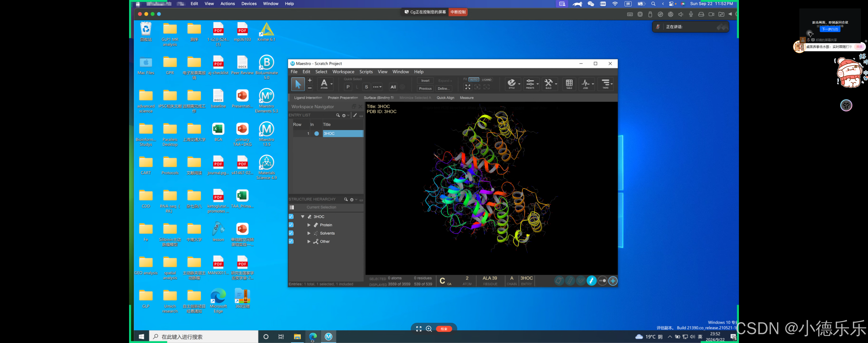Open the Workspace menu

[x=343, y=72]
